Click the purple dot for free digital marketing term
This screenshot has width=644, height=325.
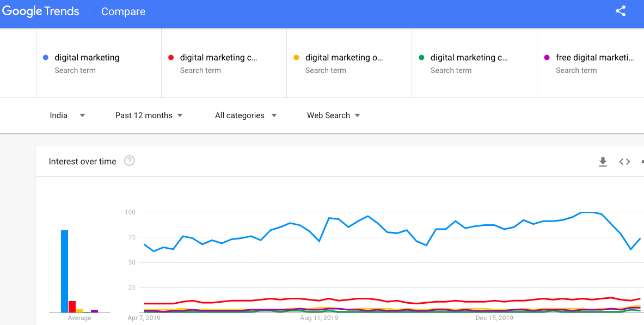click(x=547, y=57)
